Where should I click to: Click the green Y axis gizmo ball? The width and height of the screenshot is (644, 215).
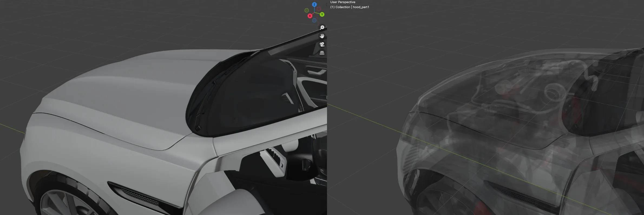(x=322, y=14)
